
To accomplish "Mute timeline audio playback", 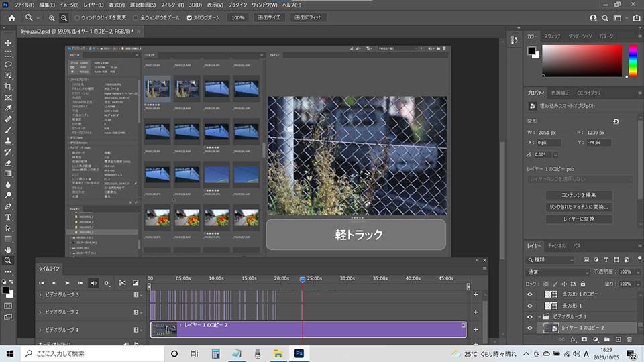I will [x=94, y=283].
